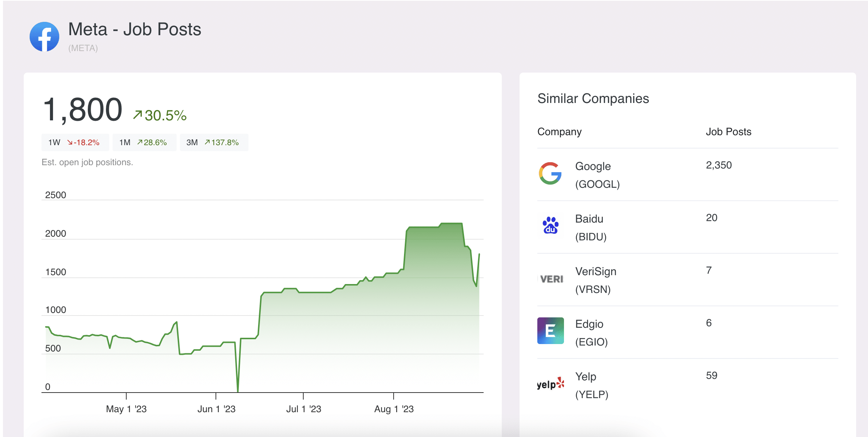Open the Google (GOOGL) company link
The image size is (868, 437).
597,175
